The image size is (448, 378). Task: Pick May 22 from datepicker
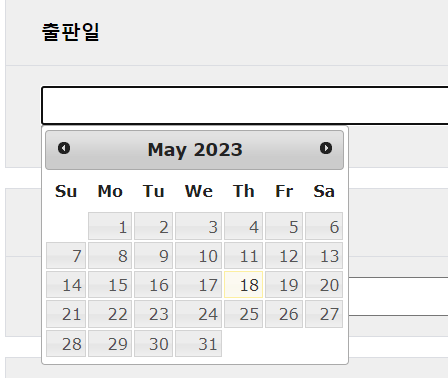tap(110, 314)
